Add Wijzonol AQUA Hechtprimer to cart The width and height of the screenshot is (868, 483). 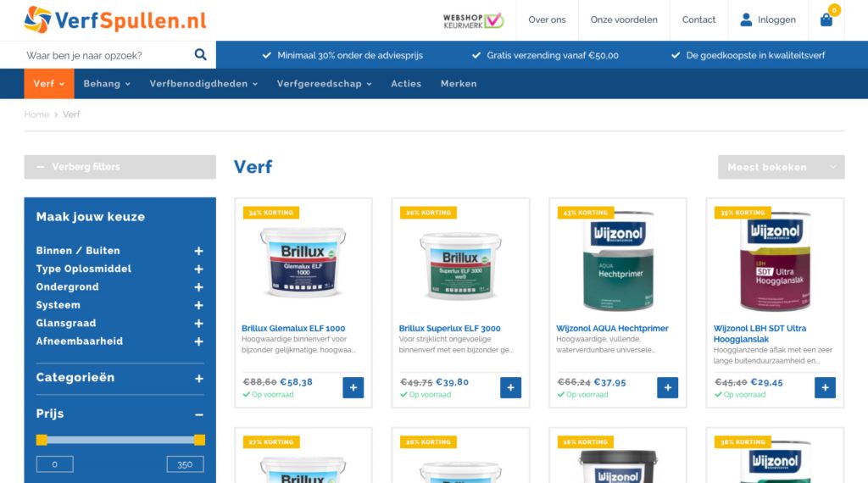click(668, 387)
